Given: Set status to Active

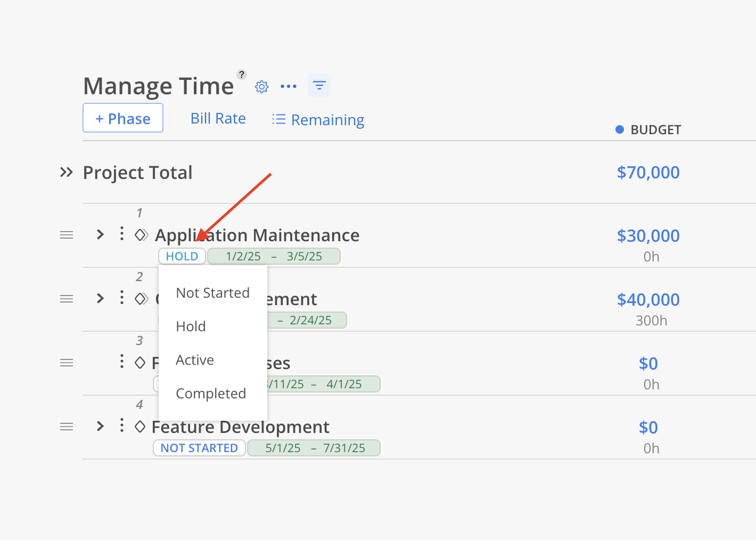Looking at the screenshot, I should tap(195, 360).
